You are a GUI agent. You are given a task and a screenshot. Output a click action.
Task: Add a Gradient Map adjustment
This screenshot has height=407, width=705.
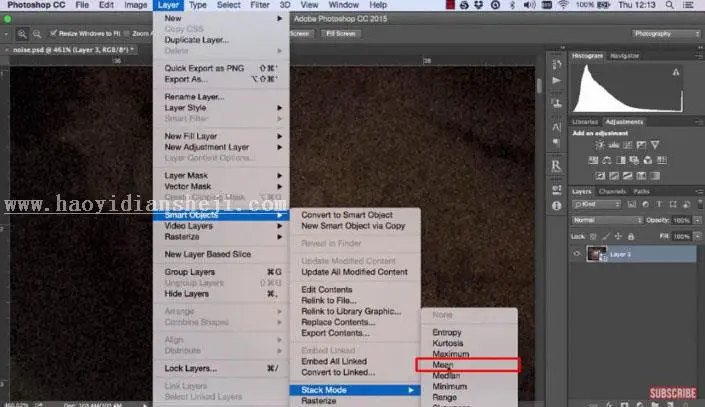pyautogui.click(x=641, y=176)
